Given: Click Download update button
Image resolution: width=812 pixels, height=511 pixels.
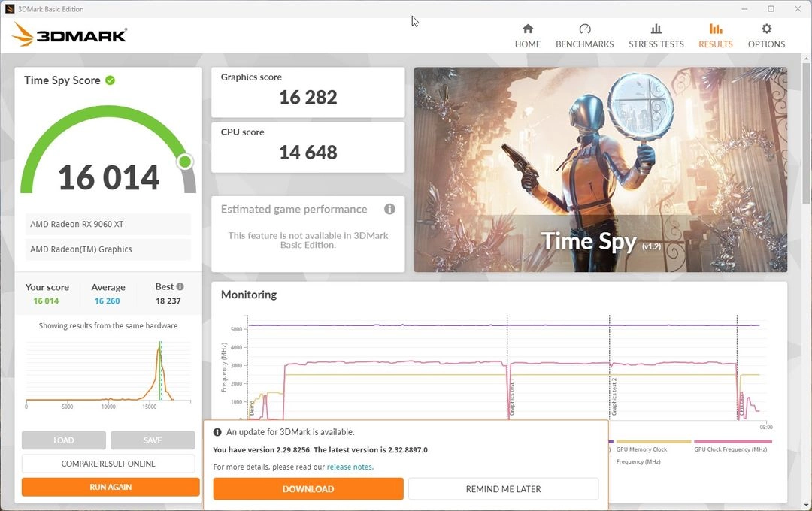Looking at the screenshot, I should click(308, 488).
